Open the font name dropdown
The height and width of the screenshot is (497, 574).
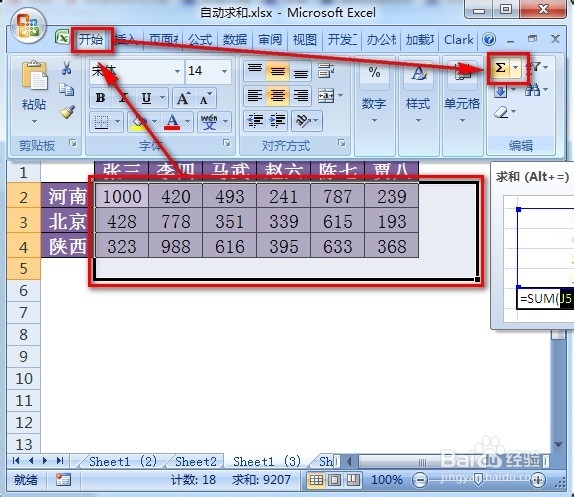[x=177, y=71]
